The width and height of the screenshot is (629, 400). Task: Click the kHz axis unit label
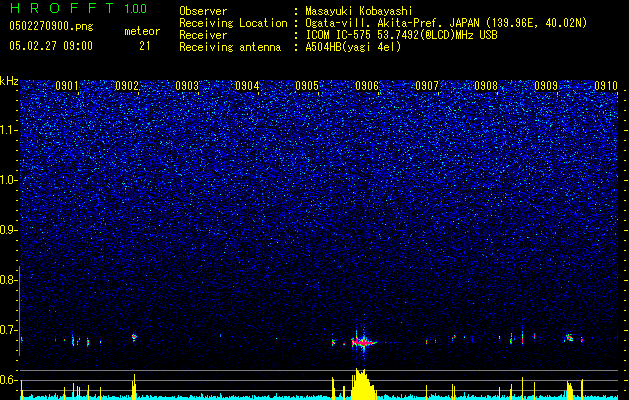pyautogui.click(x=9, y=81)
